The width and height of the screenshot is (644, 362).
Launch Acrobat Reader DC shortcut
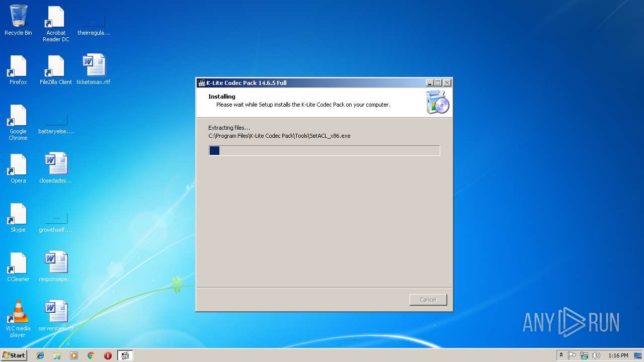(x=56, y=24)
